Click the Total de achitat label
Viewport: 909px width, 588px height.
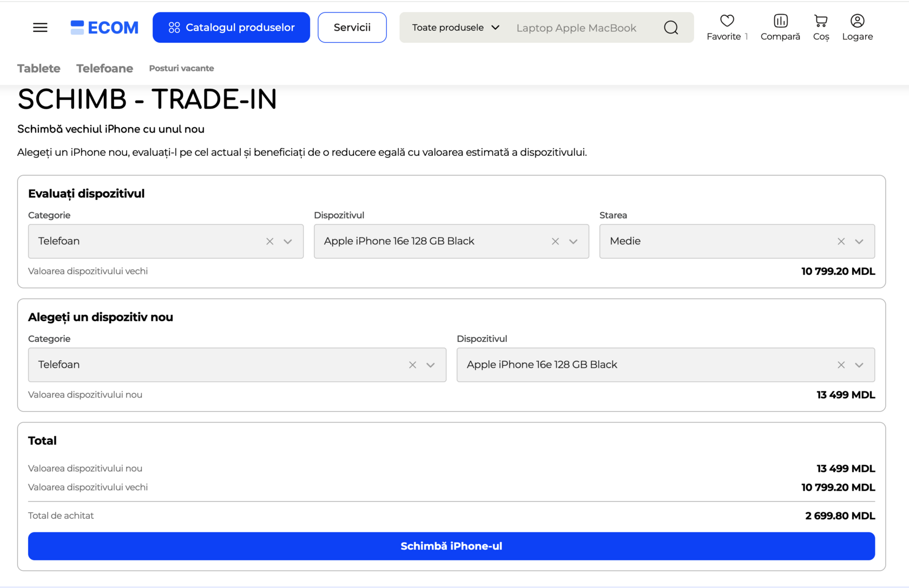pos(61,516)
